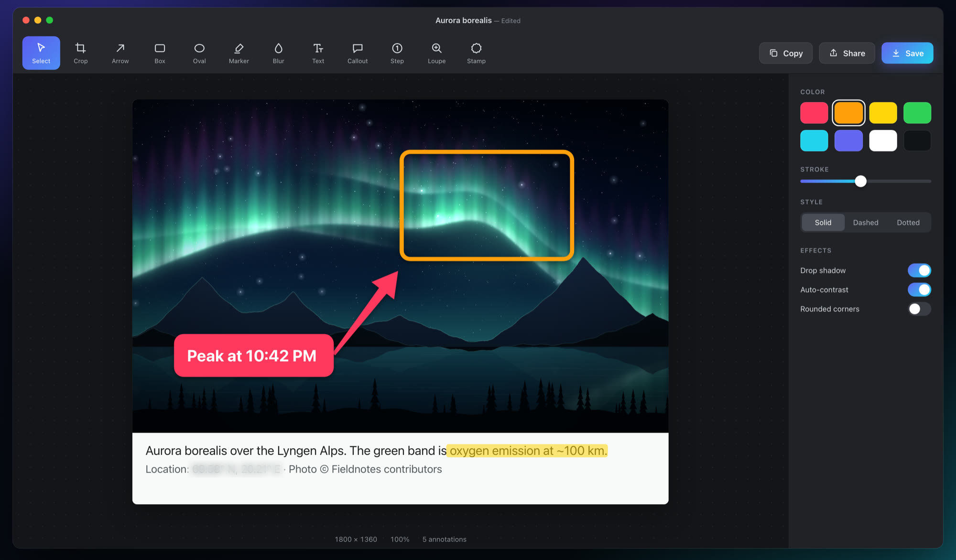Choose the cyan color swatch

[x=814, y=140]
